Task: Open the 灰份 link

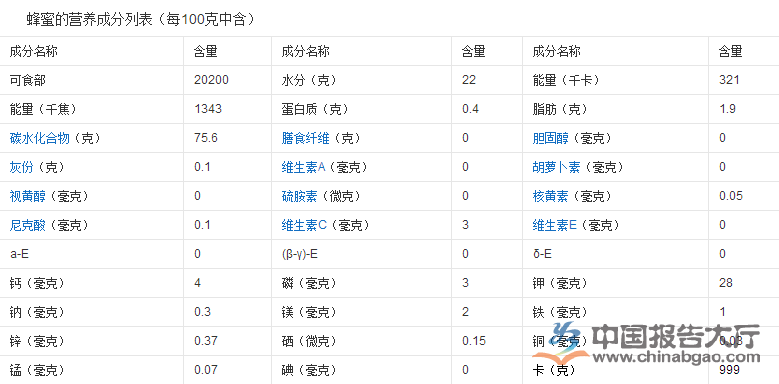Action: point(21,167)
